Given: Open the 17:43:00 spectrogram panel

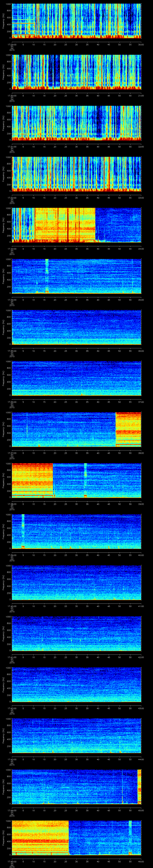Looking at the screenshot, I should pyautogui.click(x=77, y=735).
